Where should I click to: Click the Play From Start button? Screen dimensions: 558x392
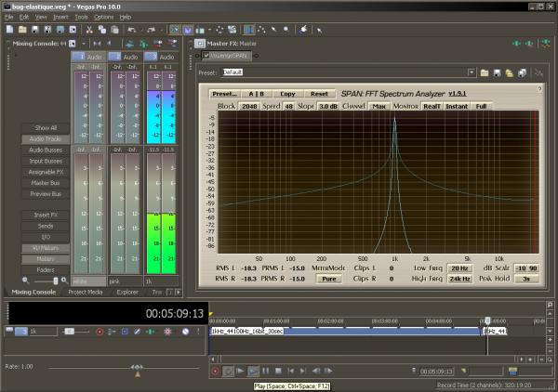pyautogui.click(x=240, y=371)
